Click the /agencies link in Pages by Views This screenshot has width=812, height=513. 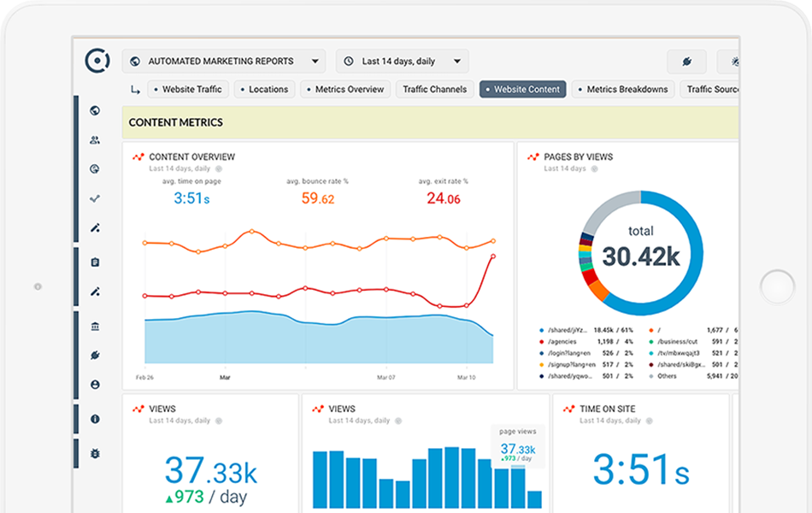[x=561, y=340]
